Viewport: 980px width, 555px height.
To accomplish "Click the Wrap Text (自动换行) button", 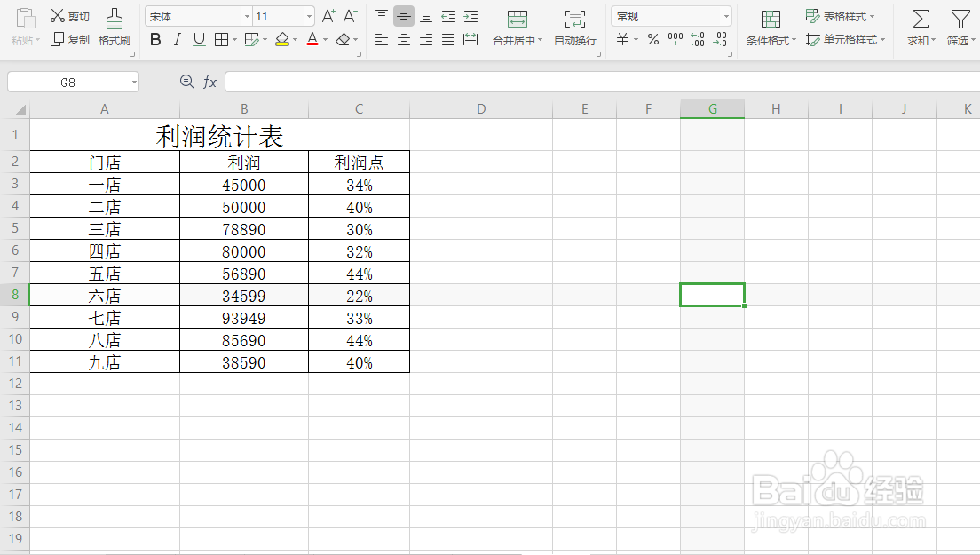I will point(575,28).
